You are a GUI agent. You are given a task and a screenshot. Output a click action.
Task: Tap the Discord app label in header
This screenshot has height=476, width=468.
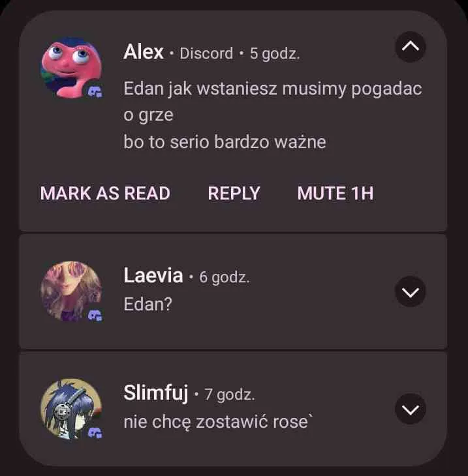coord(206,53)
